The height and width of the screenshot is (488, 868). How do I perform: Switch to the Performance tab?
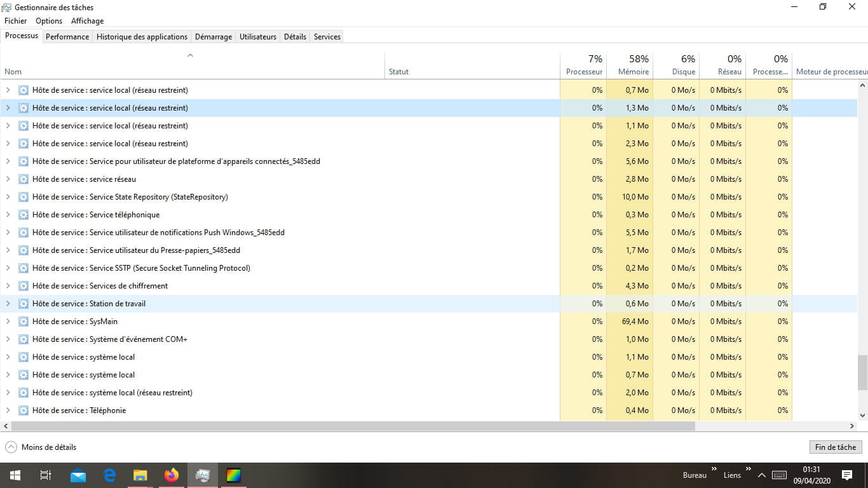pyautogui.click(x=67, y=37)
